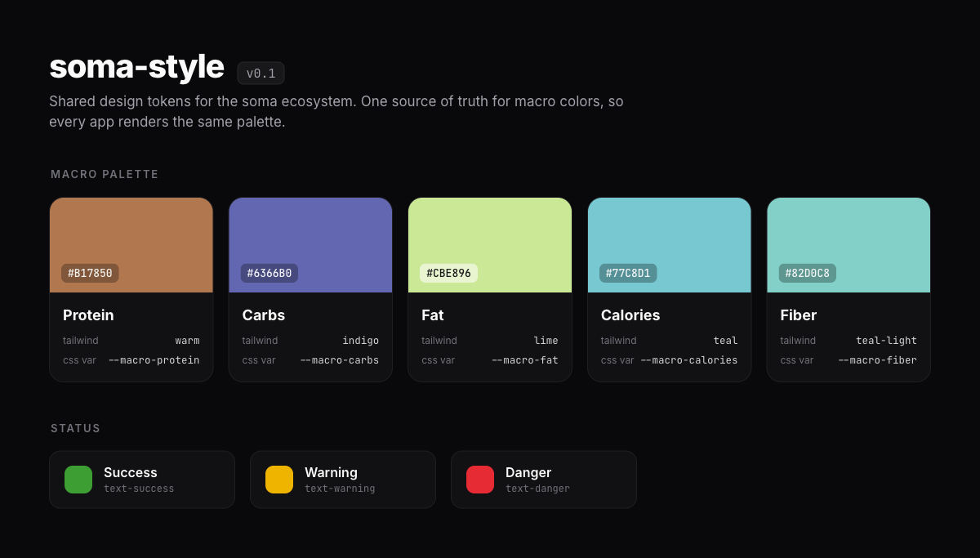Click the STATUS section heading
Image resolution: width=980 pixels, height=558 pixels.
76,428
